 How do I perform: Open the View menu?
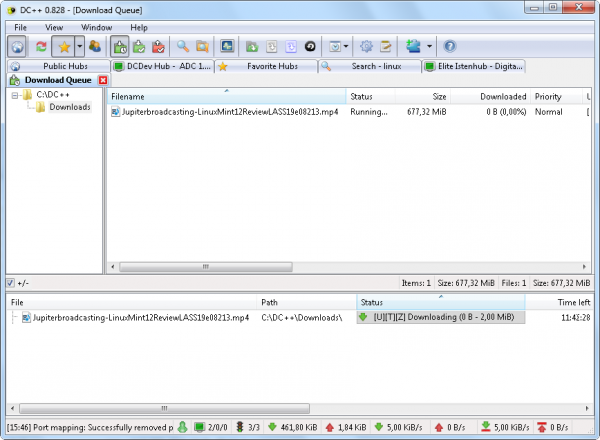tap(54, 27)
